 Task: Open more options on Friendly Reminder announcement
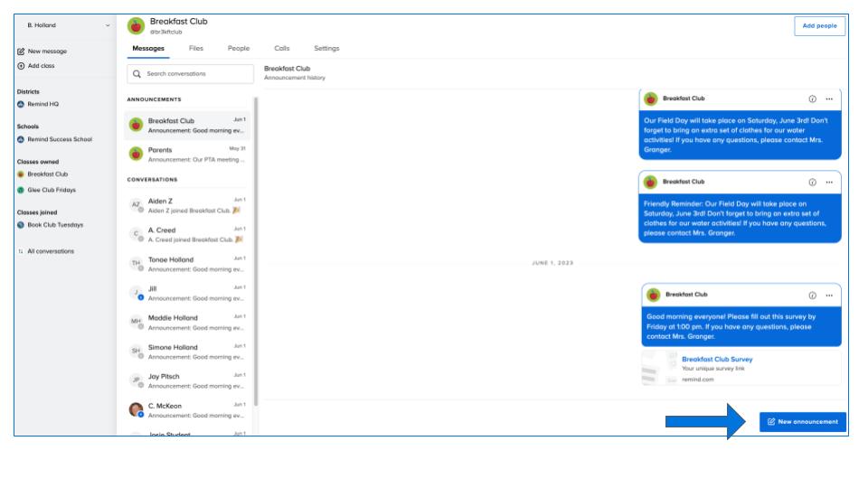click(829, 182)
